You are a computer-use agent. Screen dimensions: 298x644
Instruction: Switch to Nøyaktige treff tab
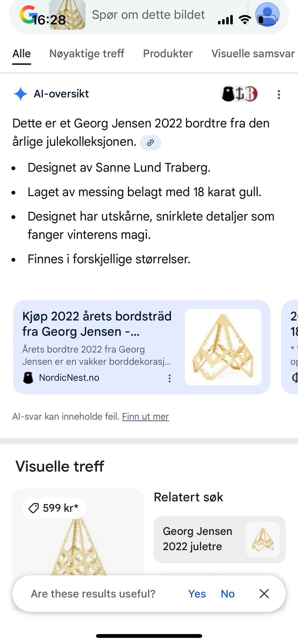coord(87,54)
